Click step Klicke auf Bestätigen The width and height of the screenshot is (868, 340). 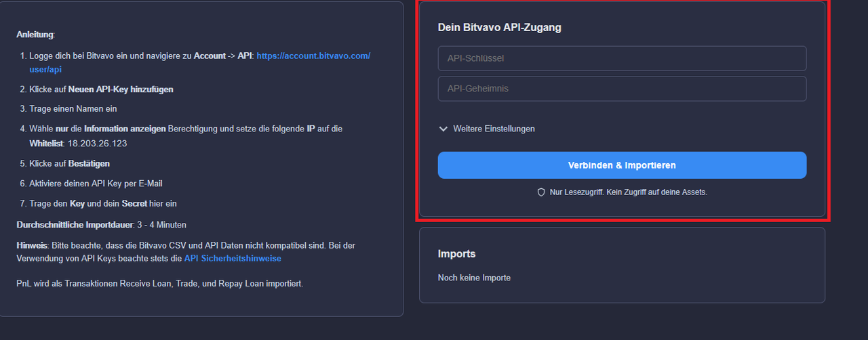click(69, 163)
